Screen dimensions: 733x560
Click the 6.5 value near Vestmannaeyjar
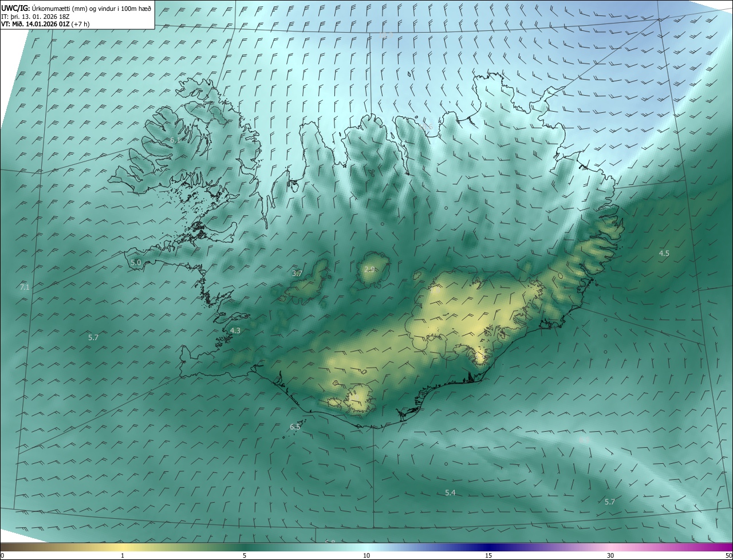coord(295,427)
